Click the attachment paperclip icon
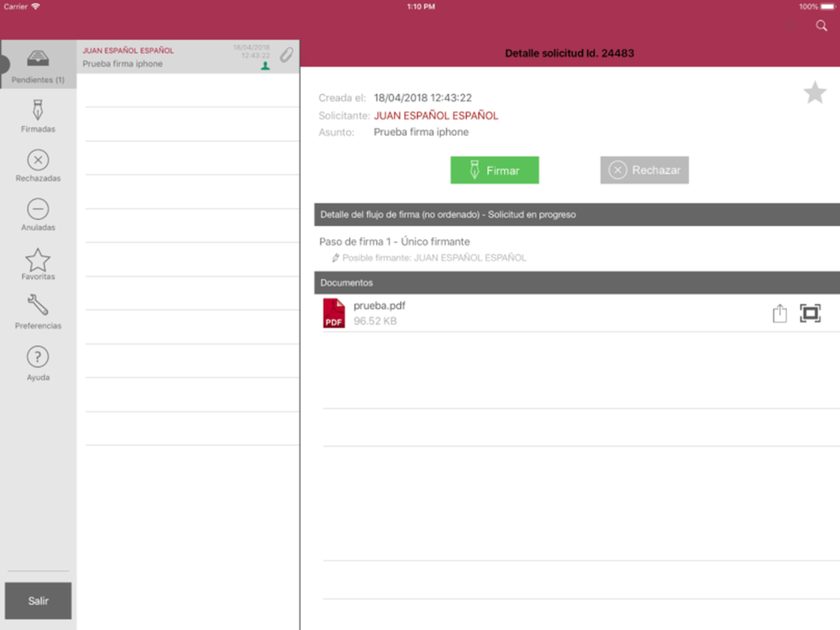Screen dimensions: 840x630 click(x=286, y=55)
